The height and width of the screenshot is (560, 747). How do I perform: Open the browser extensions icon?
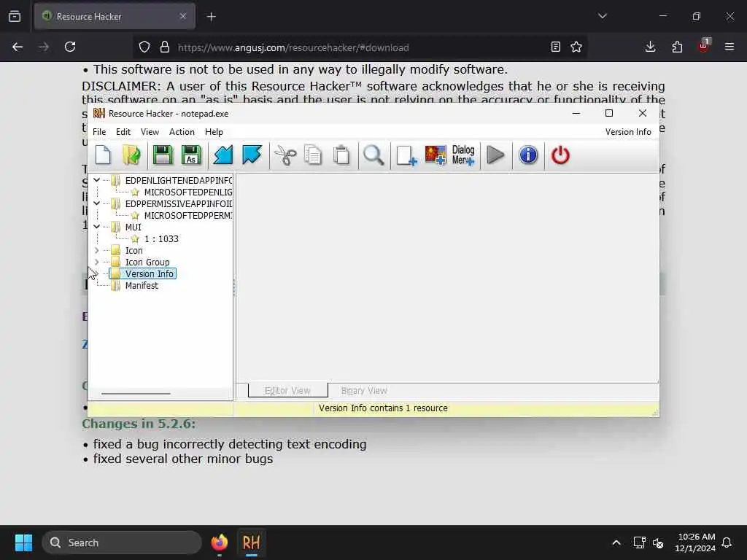(x=677, y=47)
